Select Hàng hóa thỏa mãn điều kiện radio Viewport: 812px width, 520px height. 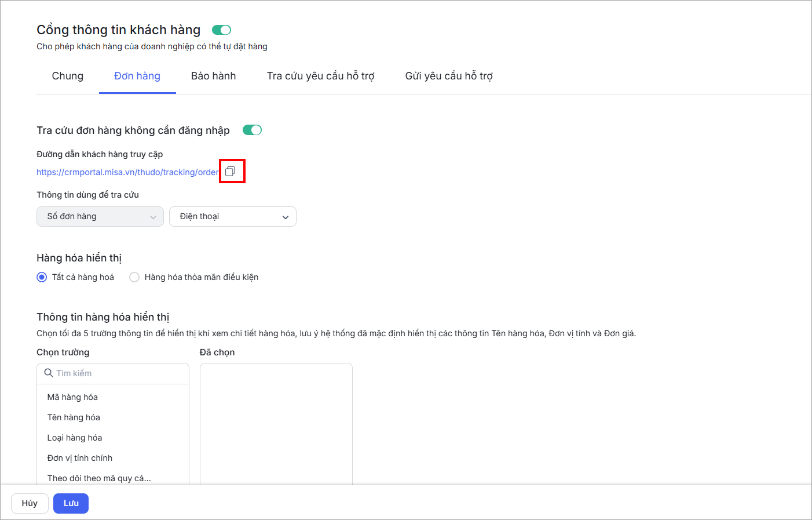click(x=134, y=277)
